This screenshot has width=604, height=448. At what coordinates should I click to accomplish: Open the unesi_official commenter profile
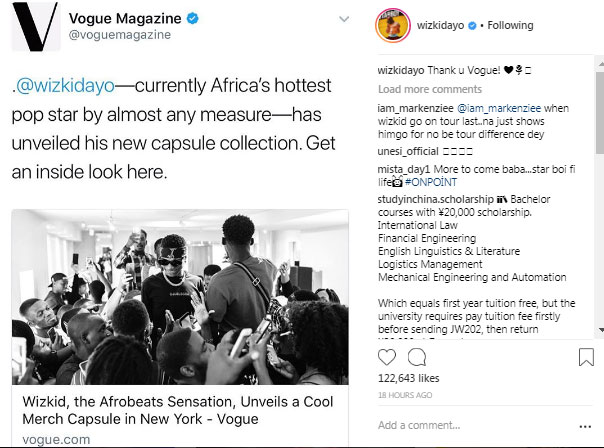(x=410, y=151)
